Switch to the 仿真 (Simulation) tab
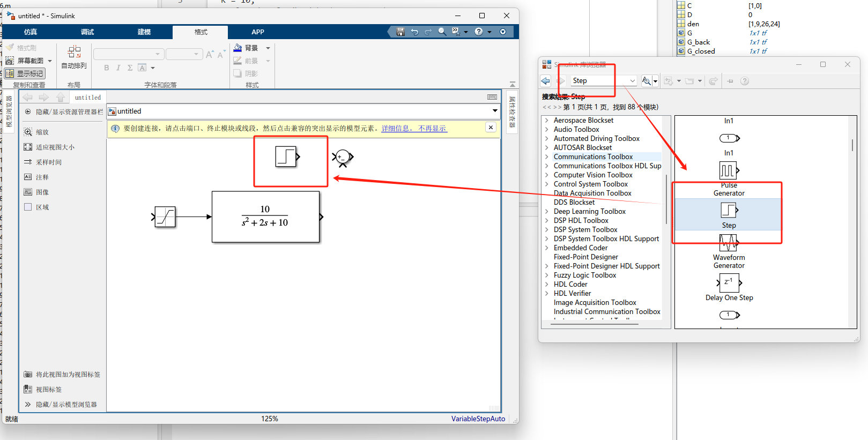 31,32
